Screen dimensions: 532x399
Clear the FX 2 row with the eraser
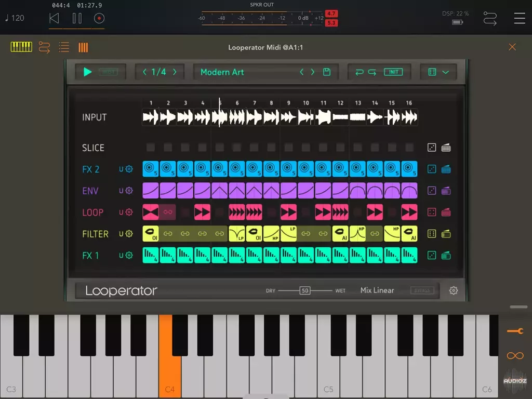click(446, 169)
